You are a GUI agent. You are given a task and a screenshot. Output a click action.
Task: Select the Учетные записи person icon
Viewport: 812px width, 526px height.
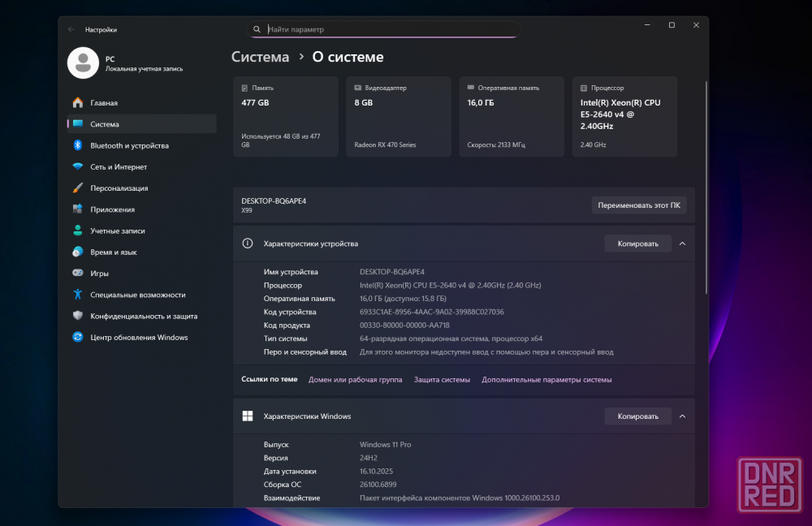pyautogui.click(x=78, y=231)
